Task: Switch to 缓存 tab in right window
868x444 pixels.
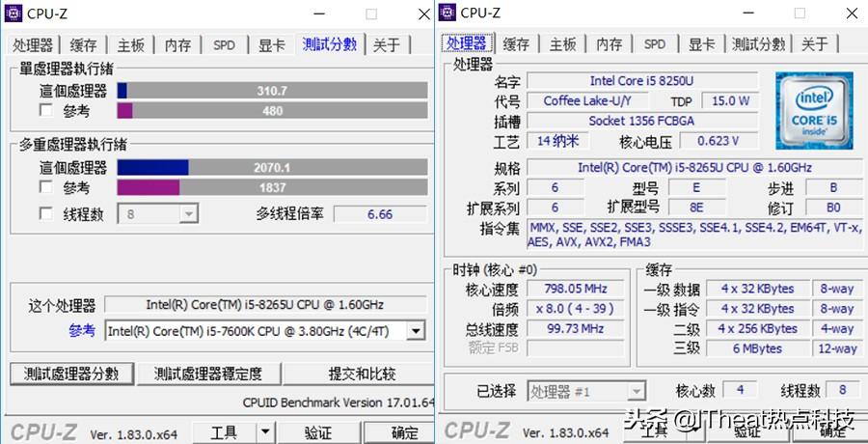Action: click(x=517, y=44)
